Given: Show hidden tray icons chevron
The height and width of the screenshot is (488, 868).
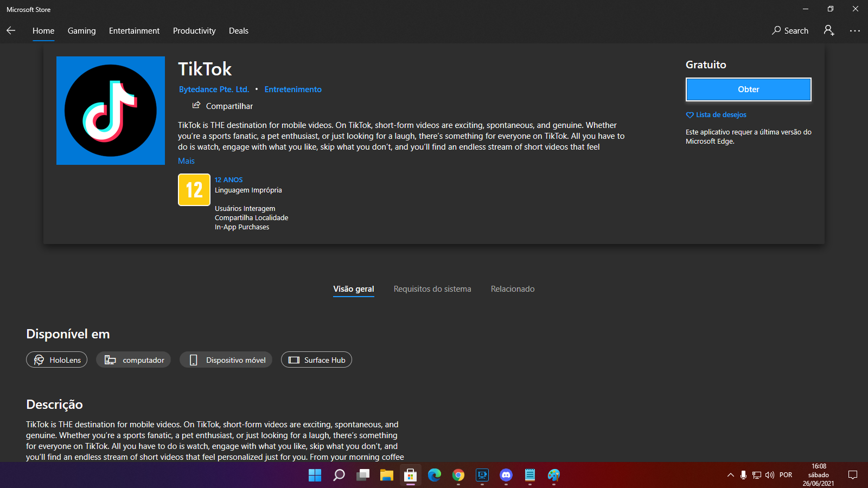Looking at the screenshot, I should [x=731, y=475].
